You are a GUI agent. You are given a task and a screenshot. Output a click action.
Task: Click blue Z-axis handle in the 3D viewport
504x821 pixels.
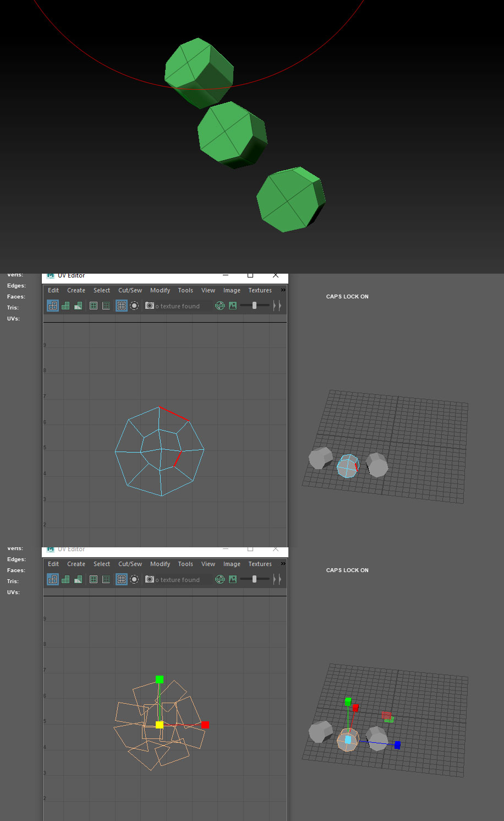[x=397, y=745]
